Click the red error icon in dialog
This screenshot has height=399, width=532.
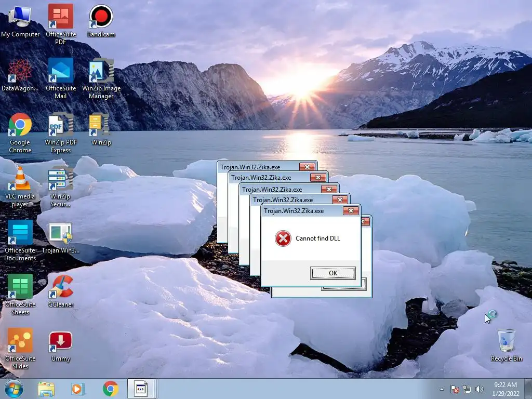283,238
